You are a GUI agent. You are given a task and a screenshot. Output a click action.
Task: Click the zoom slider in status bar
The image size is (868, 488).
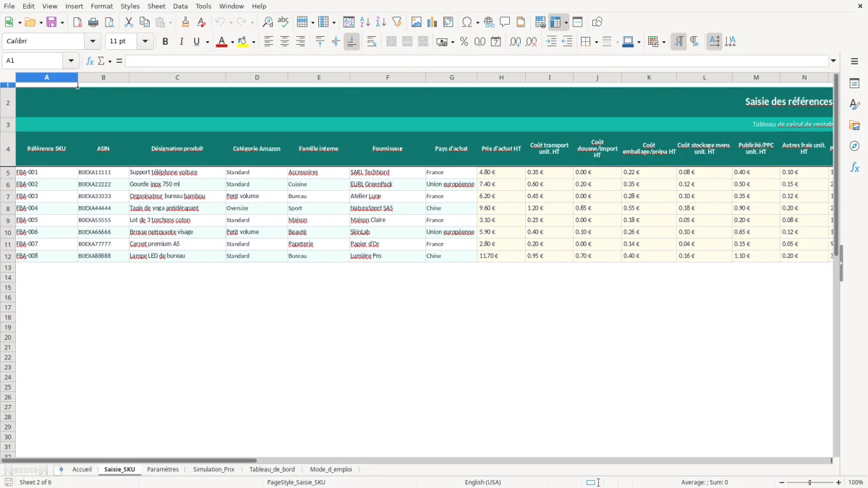pyautogui.click(x=809, y=482)
